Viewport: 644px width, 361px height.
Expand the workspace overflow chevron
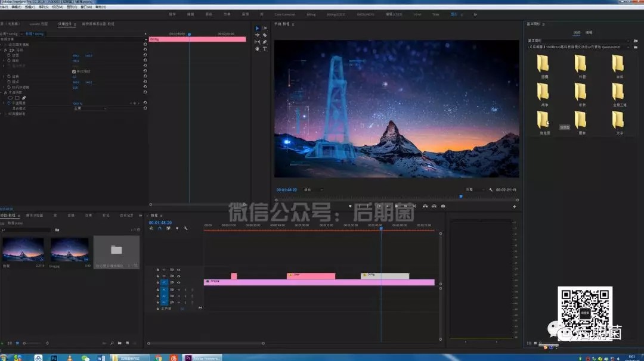pos(475,13)
